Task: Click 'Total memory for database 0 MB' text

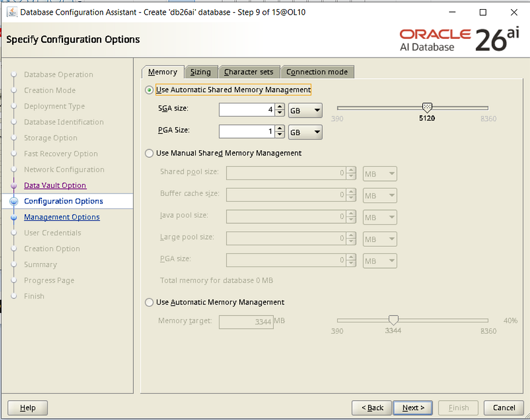Action: click(216, 281)
